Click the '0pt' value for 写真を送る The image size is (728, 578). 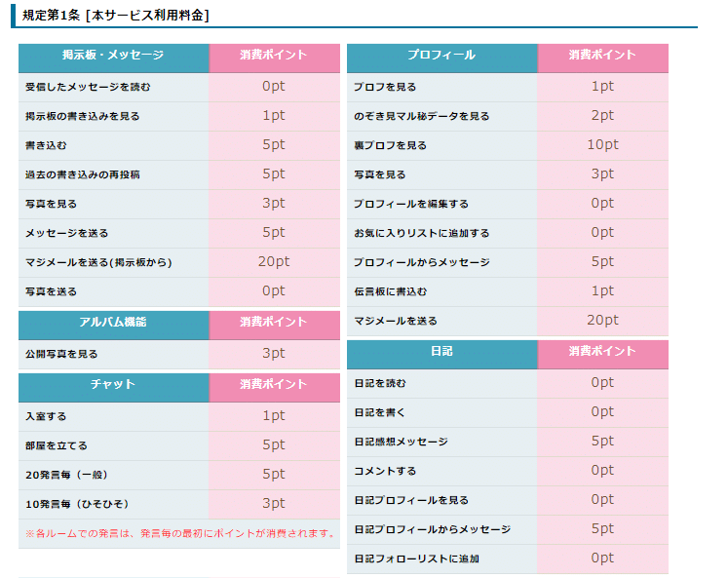(x=274, y=291)
